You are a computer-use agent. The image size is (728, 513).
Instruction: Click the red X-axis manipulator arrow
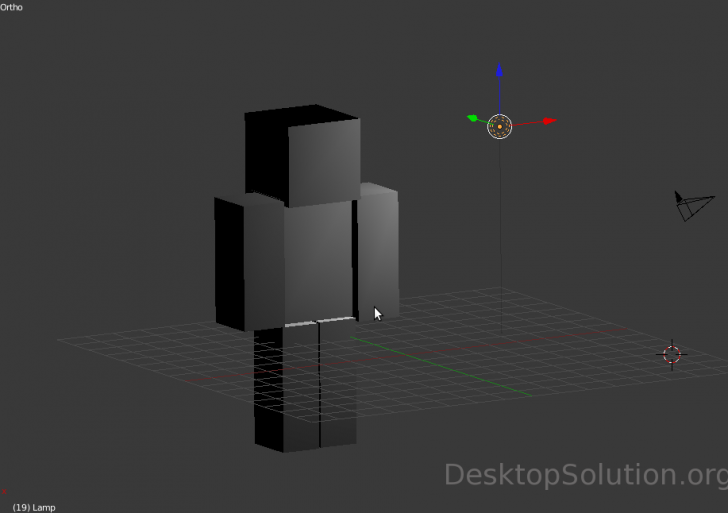(x=549, y=121)
